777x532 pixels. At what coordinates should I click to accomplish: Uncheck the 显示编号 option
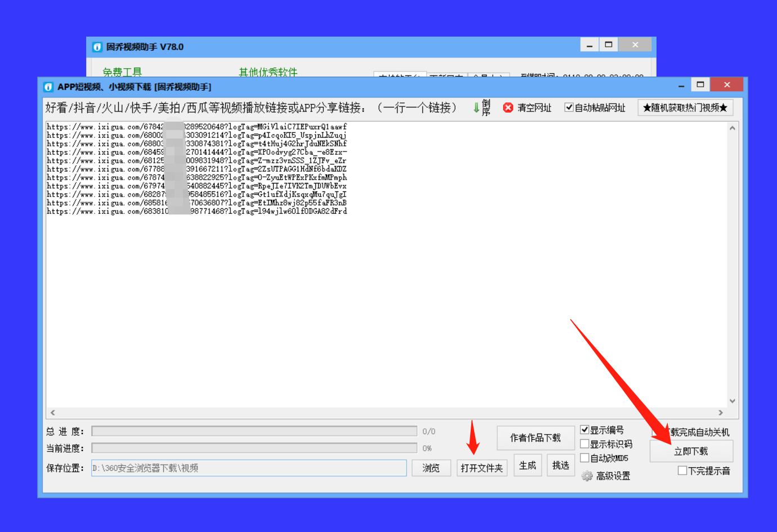tap(585, 429)
